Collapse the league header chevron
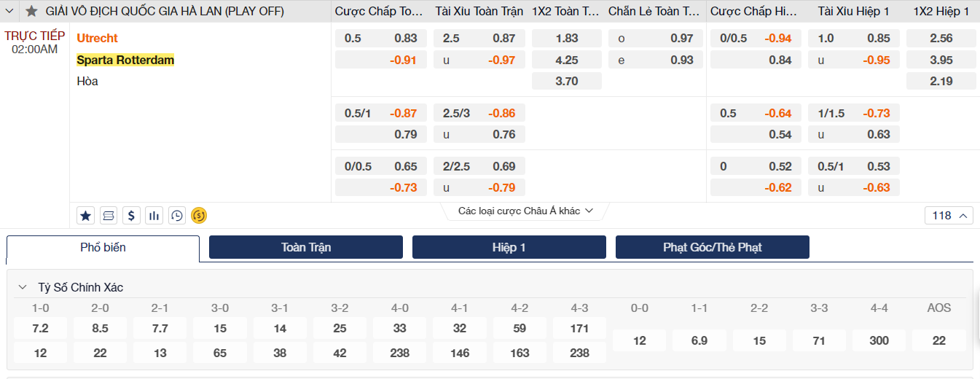This screenshot has width=980, height=379. pos(10,12)
